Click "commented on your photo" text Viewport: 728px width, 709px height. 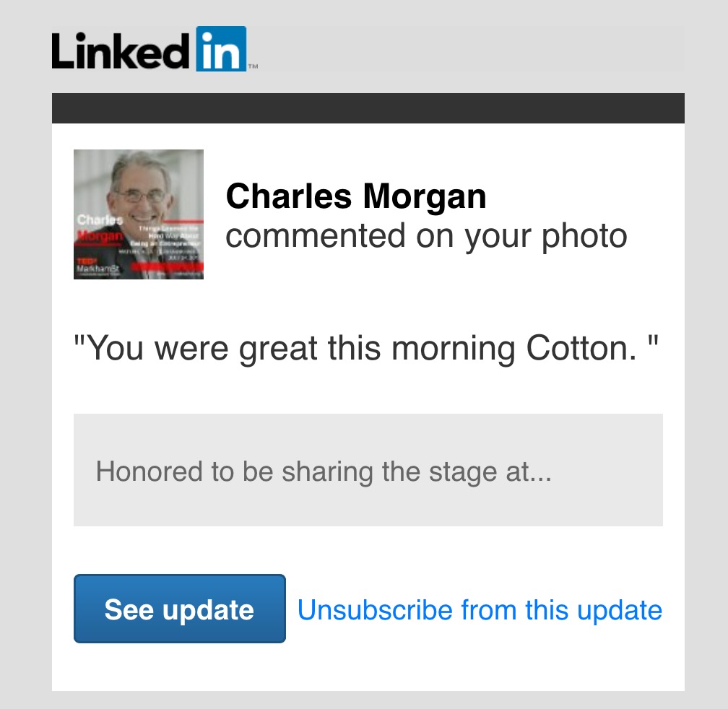pos(426,236)
